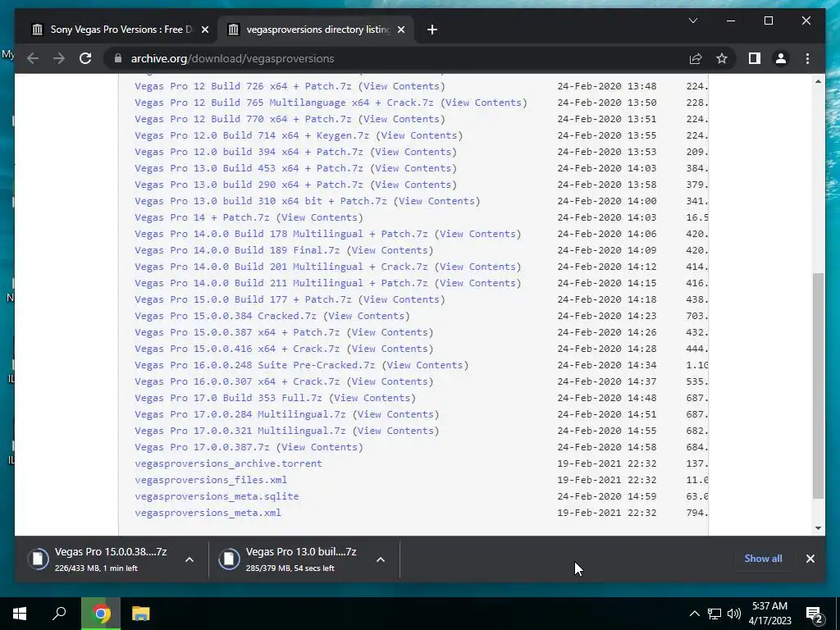Close the downloads bar

click(810, 558)
